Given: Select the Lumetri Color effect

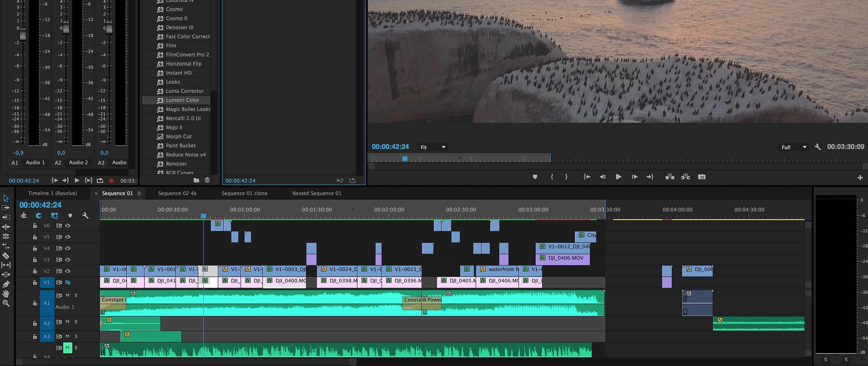Looking at the screenshot, I should 182,100.
